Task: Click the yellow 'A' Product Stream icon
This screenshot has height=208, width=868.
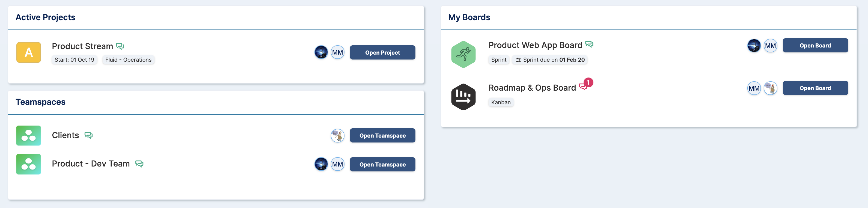Action: click(29, 52)
